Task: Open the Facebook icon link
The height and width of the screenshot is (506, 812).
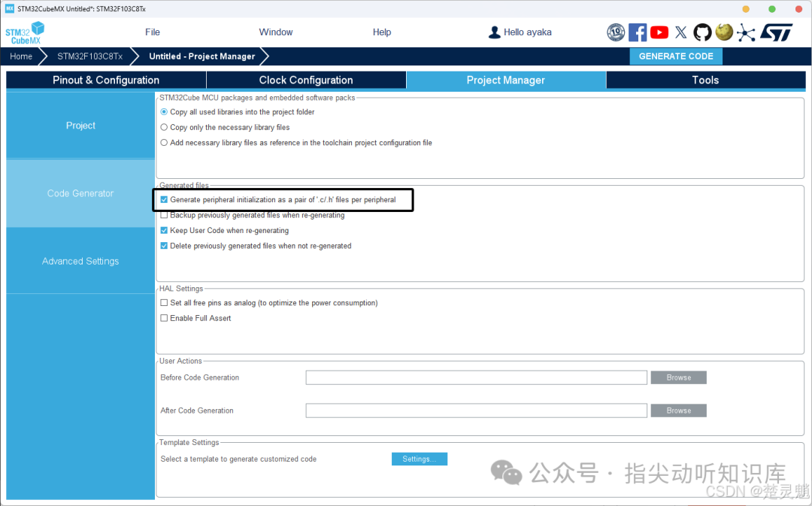Action: (x=638, y=32)
